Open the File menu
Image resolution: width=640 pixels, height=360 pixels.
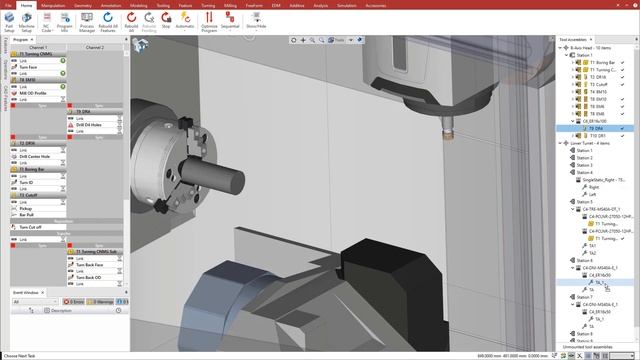click(x=8, y=6)
